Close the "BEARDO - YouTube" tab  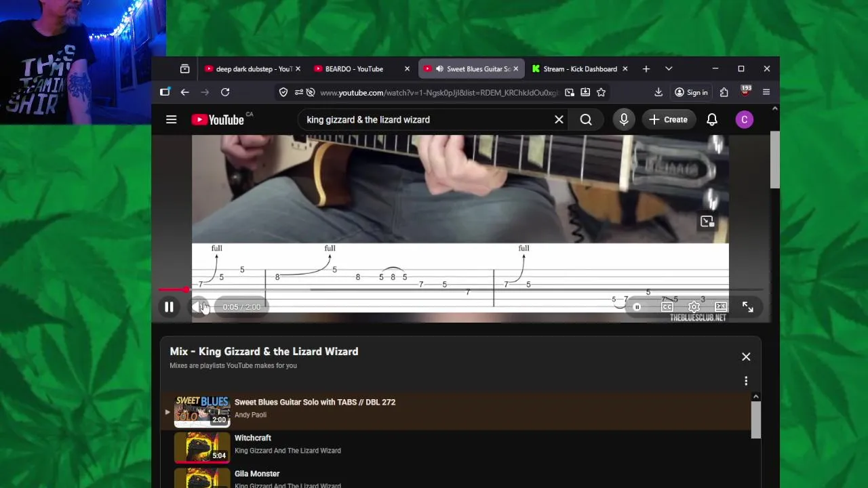(x=407, y=68)
